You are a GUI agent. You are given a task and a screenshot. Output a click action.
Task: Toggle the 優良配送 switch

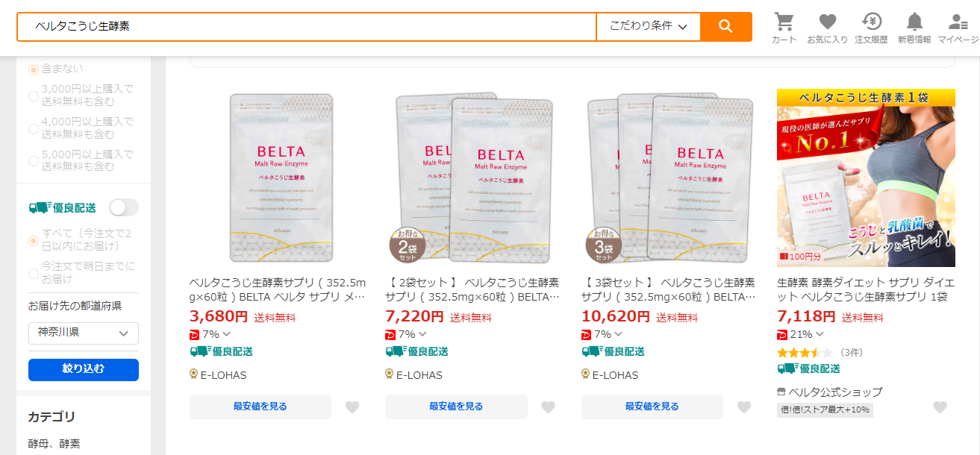tap(124, 207)
